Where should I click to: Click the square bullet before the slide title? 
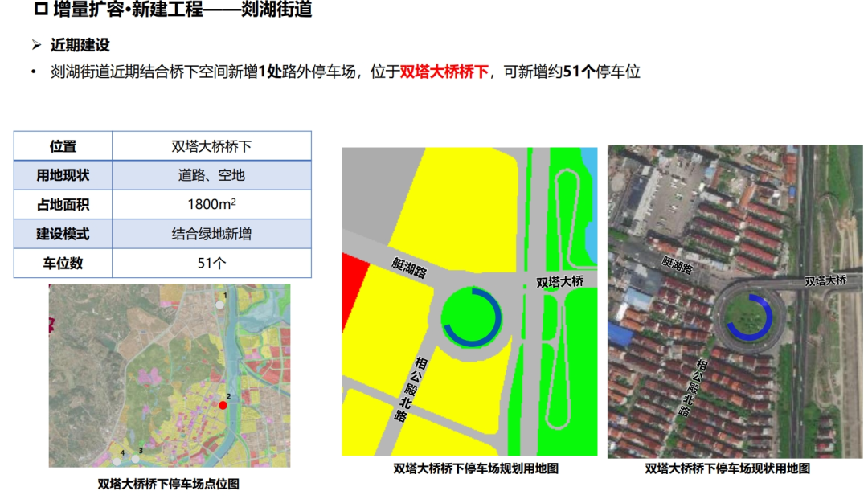[x=41, y=11]
